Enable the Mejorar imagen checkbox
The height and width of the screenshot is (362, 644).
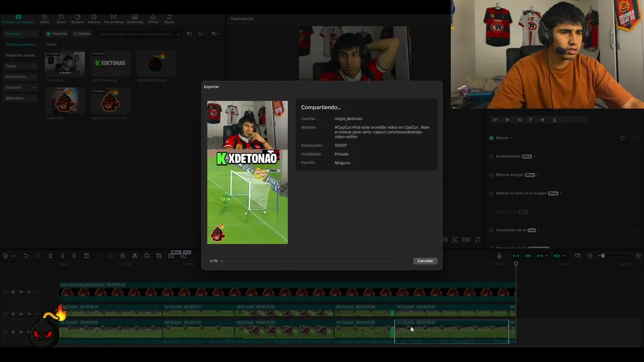(492, 175)
